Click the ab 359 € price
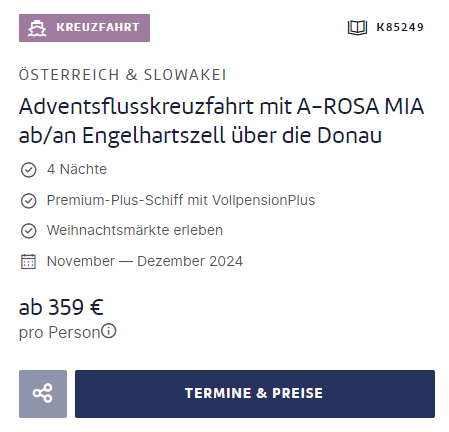This screenshot has height=432, width=449. click(61, 307)
